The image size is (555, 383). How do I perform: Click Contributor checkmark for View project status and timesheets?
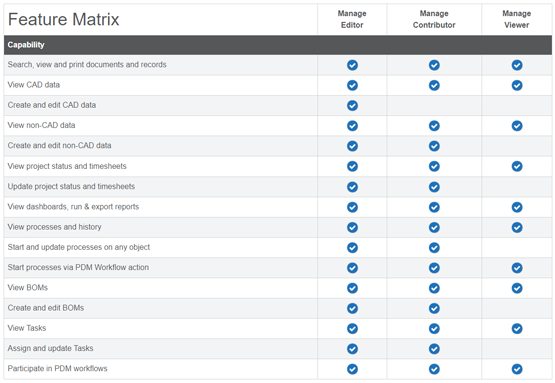434,166
